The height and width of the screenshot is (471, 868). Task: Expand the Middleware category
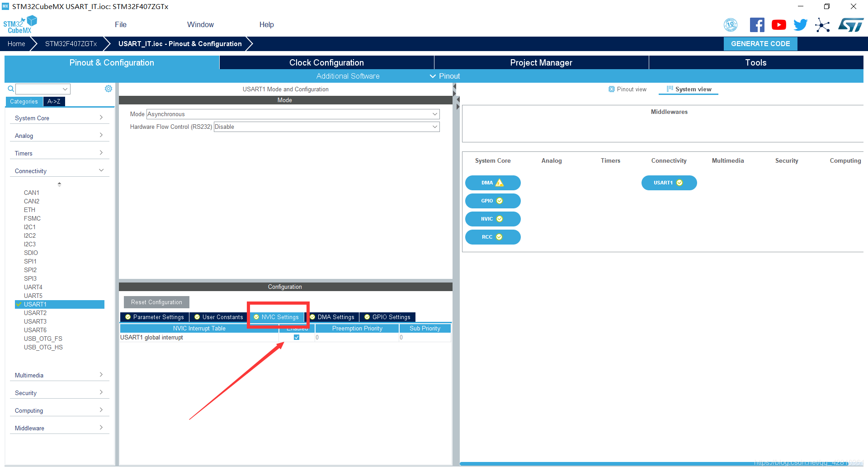pos(59,428)
